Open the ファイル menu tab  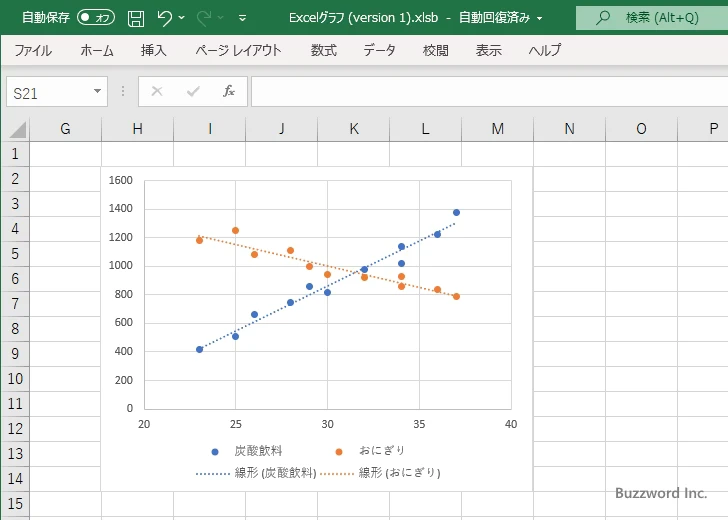tap(33, 50)
